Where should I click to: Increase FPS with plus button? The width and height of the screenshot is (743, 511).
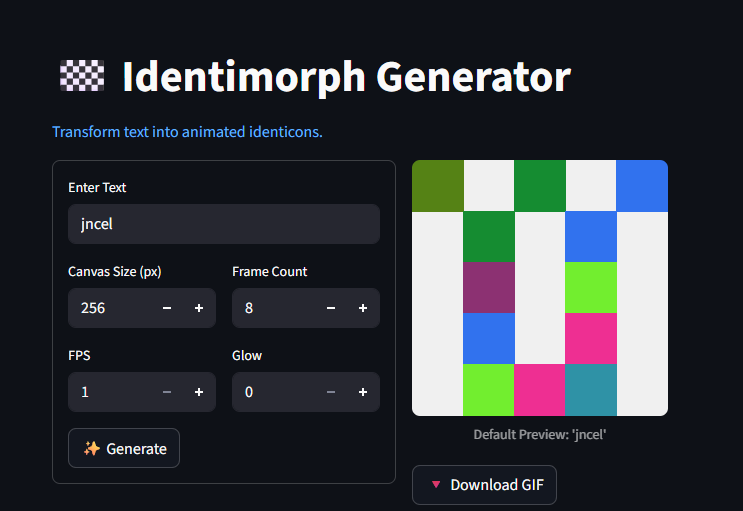tap(199, 392)
